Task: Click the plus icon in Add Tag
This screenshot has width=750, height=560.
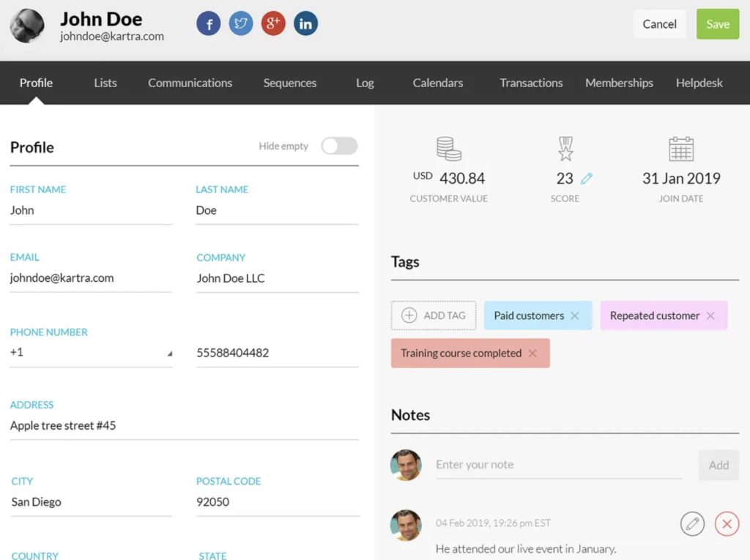Action: pos(409,316)
